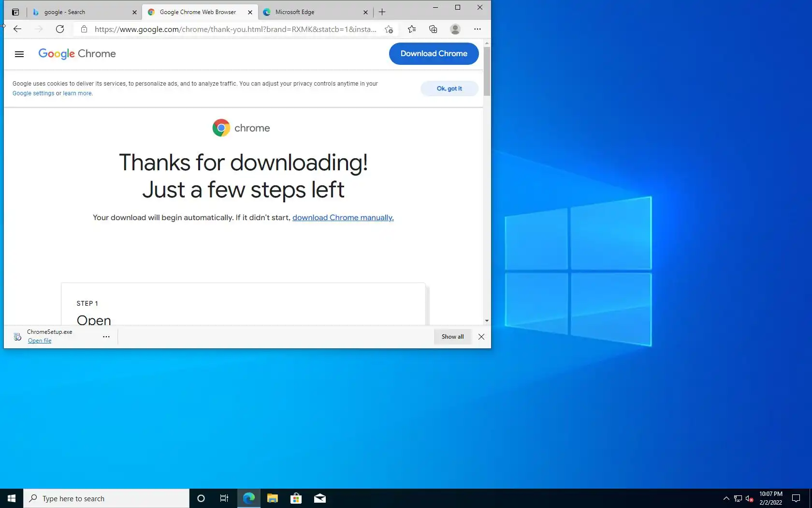
Task: Close the downloads bar
Action: coord(481,337)
